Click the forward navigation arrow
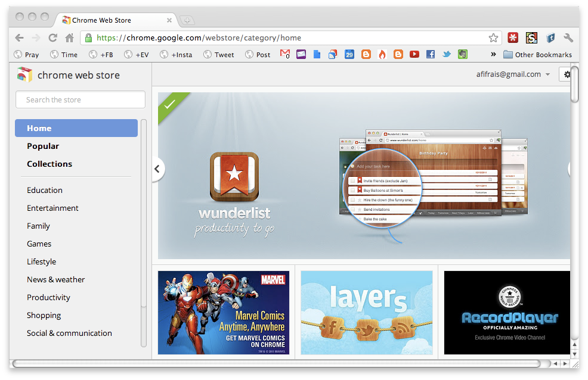 tap(36, 38)
